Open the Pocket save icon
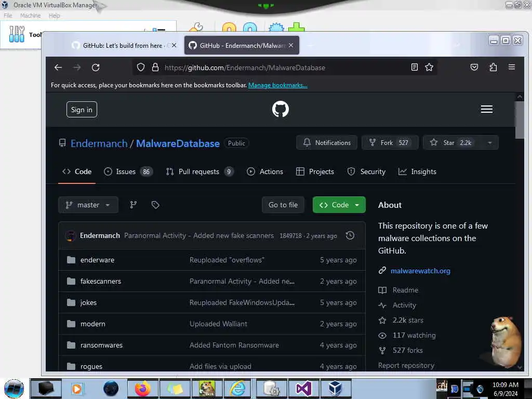Screen dimensions: 532x399 point(474,67)
